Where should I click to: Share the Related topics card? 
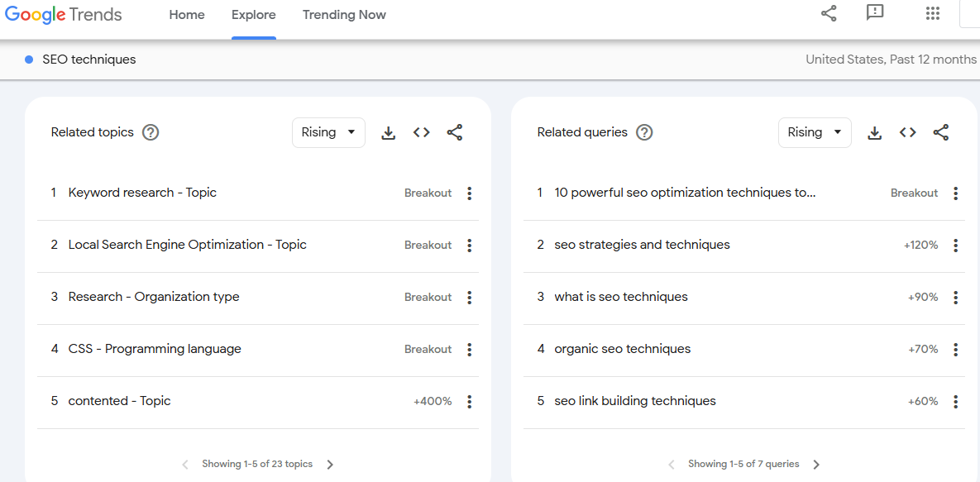[454, 132]
